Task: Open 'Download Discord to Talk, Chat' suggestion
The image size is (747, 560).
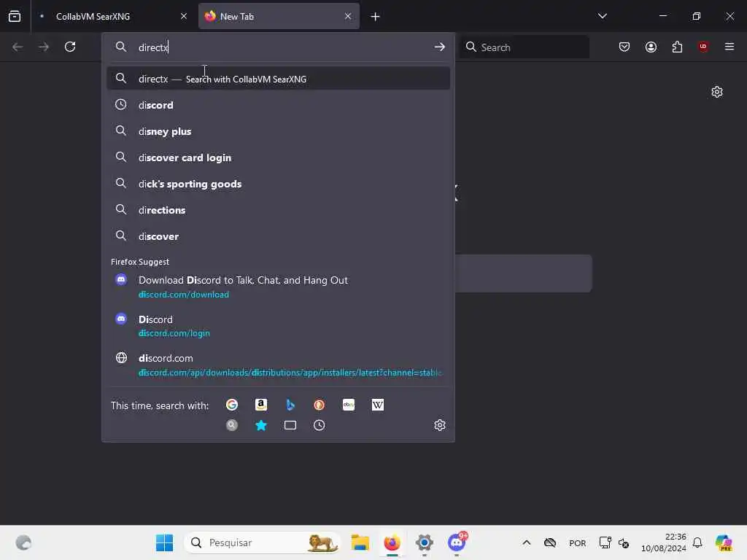Action: click(x=278, y=287)
